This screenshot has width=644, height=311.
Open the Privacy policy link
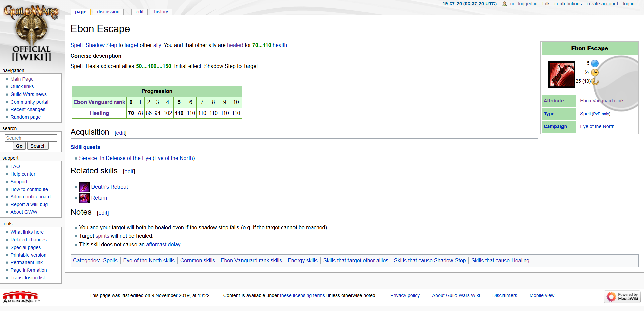click(x=405, y=295)
